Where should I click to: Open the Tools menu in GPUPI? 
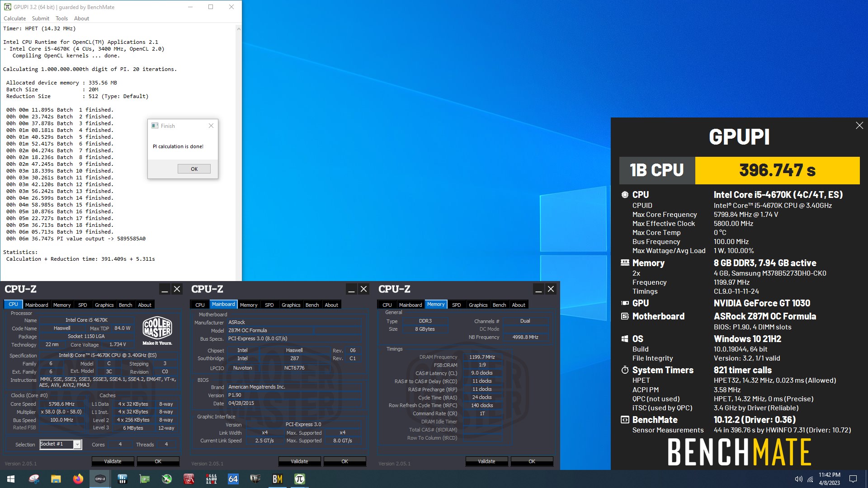(x=61, y=19)
